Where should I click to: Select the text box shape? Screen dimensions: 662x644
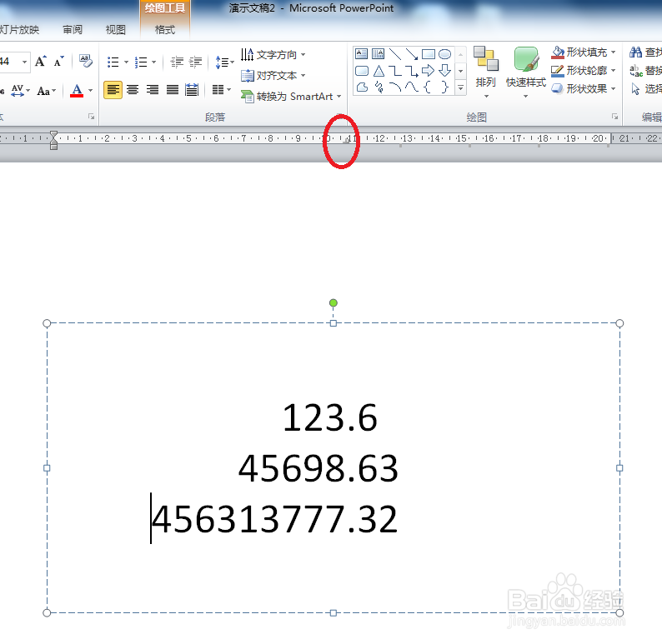pos(361,54)
